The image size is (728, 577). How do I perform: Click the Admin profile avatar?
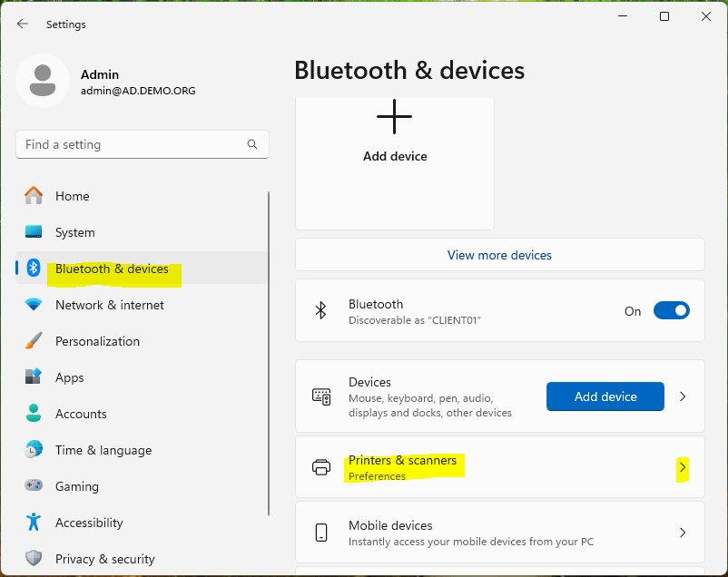coord(43,81)
